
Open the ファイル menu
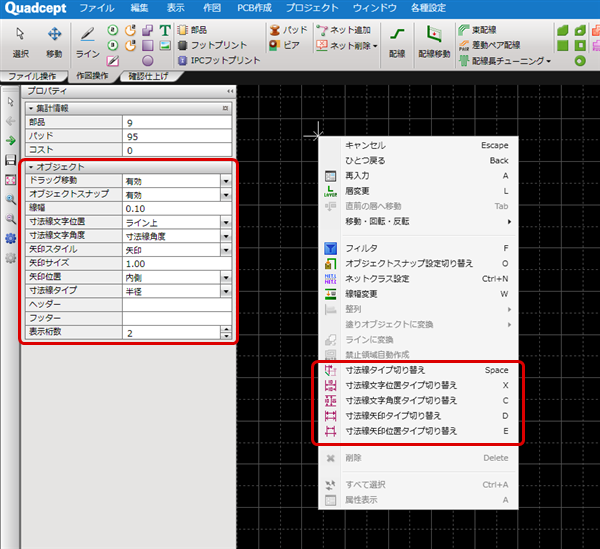click(97, 8)
